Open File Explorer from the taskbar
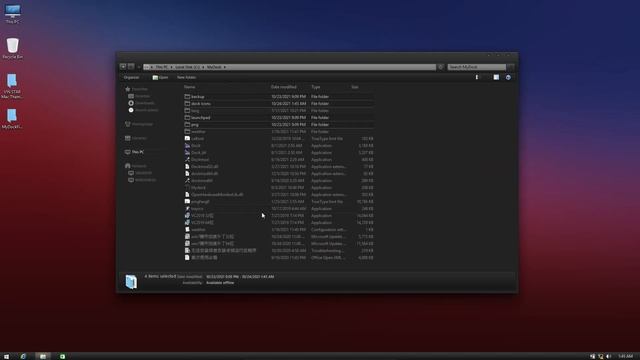Image resolution: width=640 pixels, height=360 pixels. click(x=42, y=356)
